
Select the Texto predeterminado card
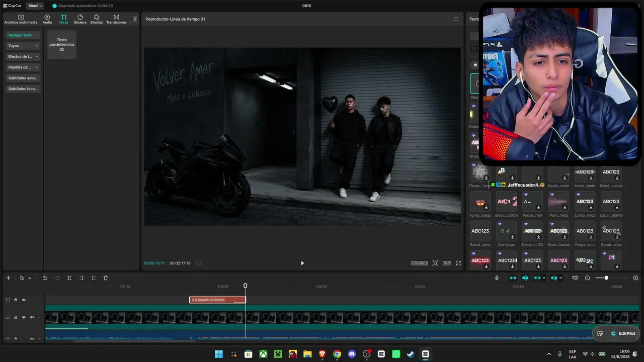[62, 44]
